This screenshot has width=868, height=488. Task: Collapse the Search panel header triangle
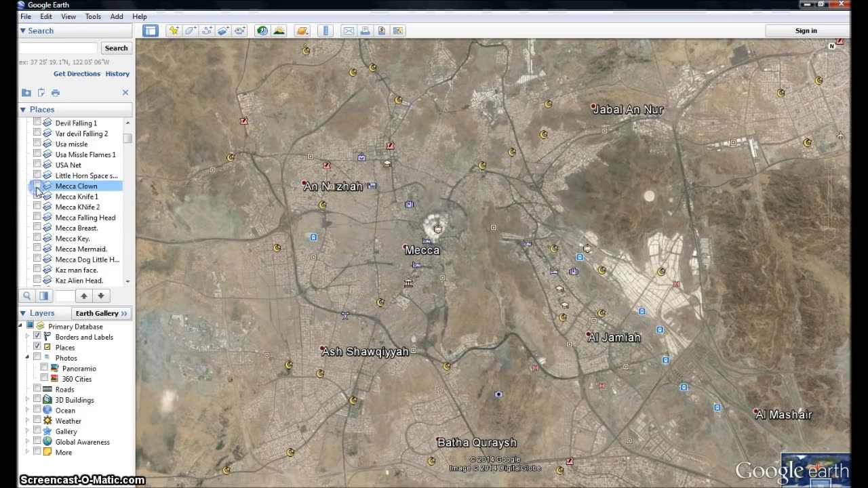(x=22, y=30)
